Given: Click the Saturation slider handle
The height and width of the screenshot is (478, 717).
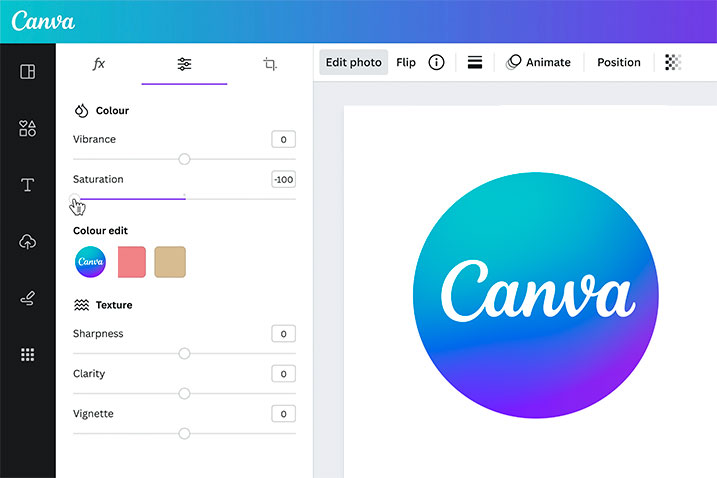Looking at the screenshot, I should [x=75, y=199].
